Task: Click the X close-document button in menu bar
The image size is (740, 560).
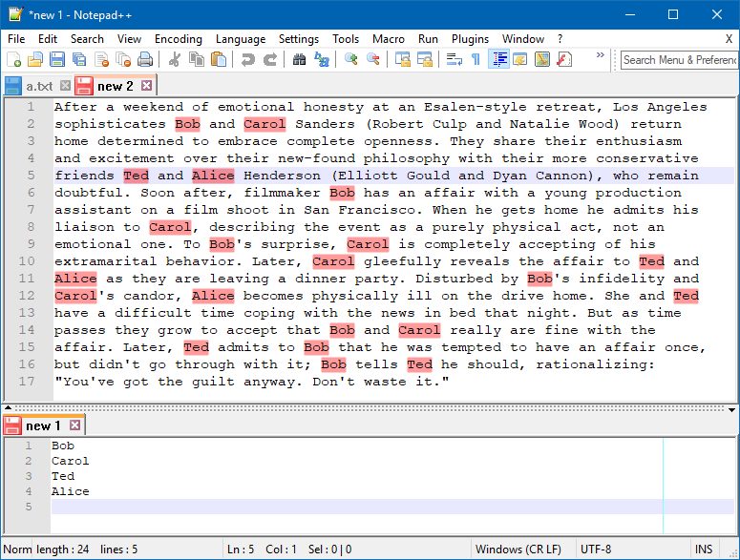Action: [x=729, y=39]
